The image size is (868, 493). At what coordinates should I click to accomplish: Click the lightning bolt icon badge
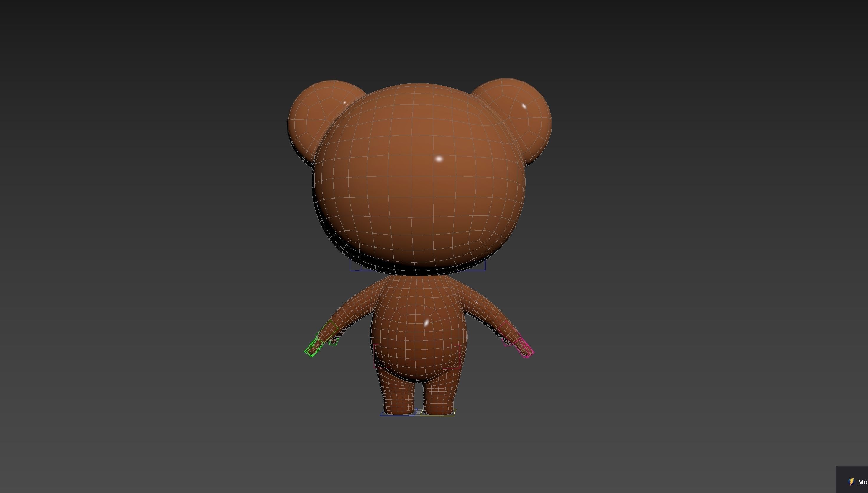pos(851,482)
